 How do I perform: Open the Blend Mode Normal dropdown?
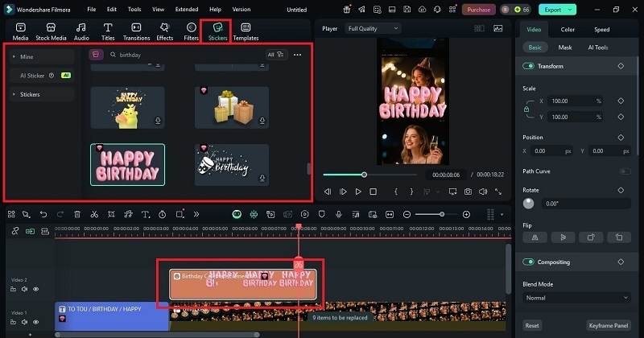click(x=576, y=298)
